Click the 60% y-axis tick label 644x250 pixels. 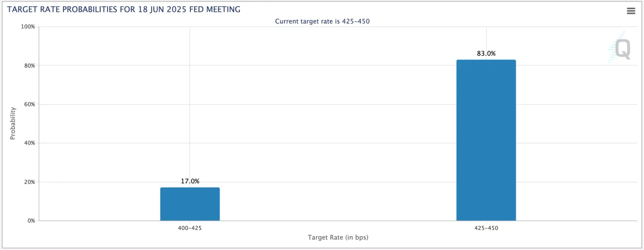pyautogui.click(x=29, y=105)
